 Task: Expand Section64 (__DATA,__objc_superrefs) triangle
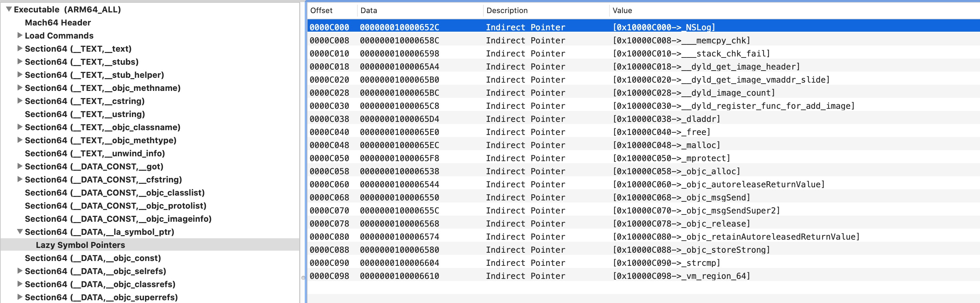pos(20,297)
